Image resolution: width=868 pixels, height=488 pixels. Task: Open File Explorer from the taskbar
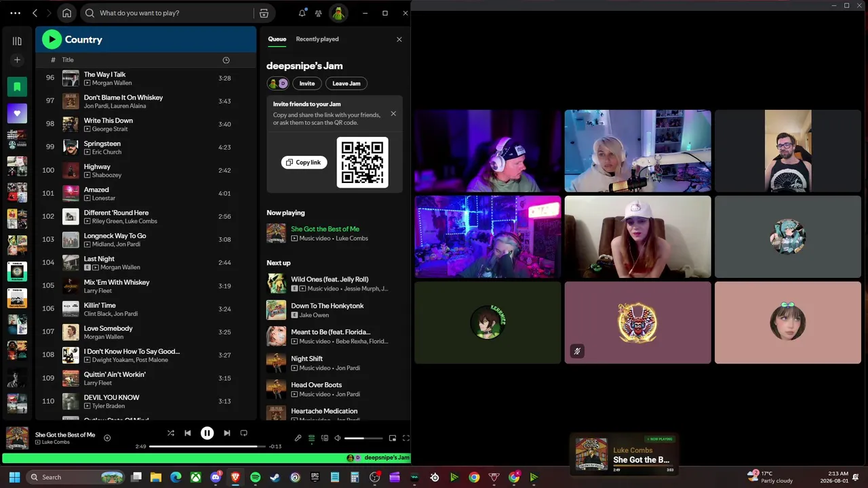click(x=156, y=477)
